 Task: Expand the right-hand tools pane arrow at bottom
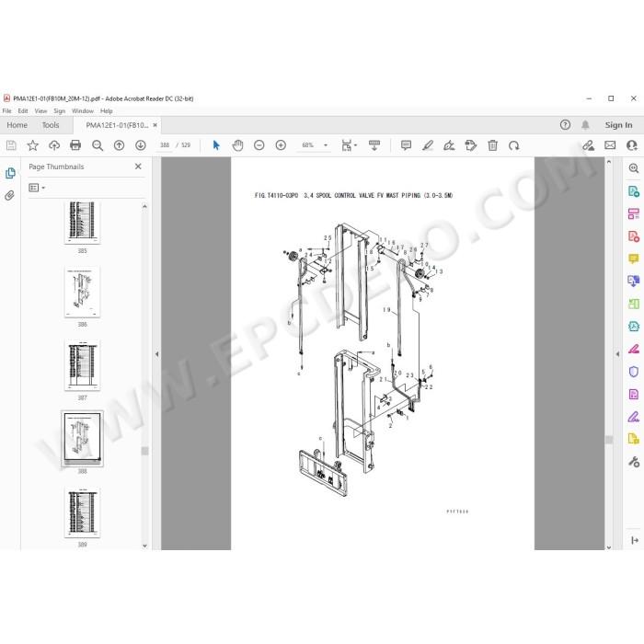(635, 541)
